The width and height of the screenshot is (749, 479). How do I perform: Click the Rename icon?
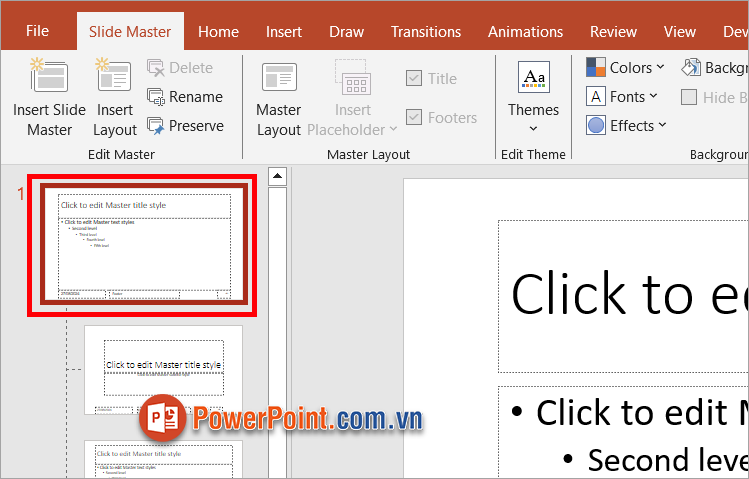click(156, 97)
